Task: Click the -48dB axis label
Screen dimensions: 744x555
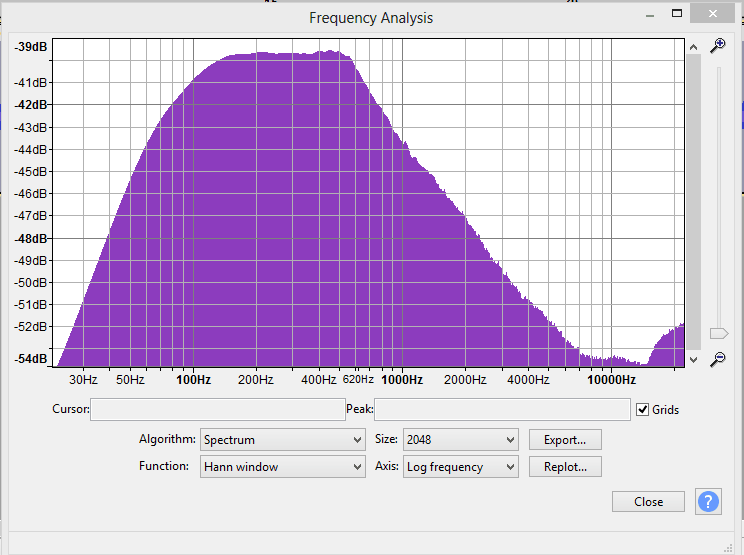Action: (x=31, y=238)
